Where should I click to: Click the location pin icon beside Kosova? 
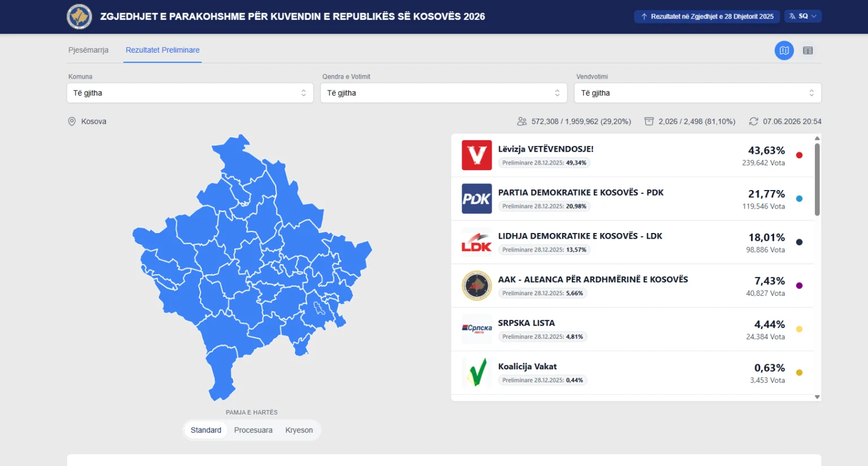point(72,122)
